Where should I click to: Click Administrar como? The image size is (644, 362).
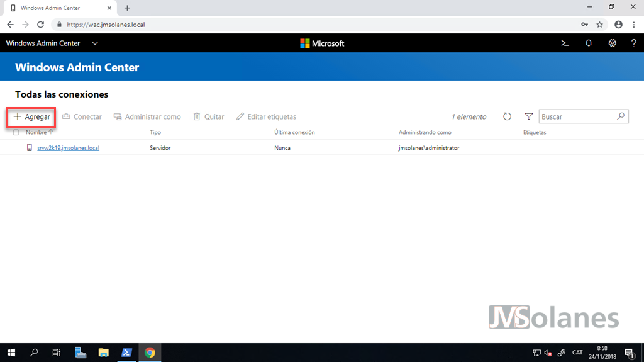[147, 117]
